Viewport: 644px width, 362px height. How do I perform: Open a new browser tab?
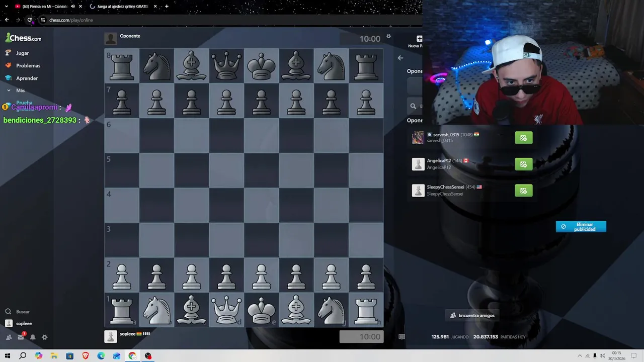167,7
